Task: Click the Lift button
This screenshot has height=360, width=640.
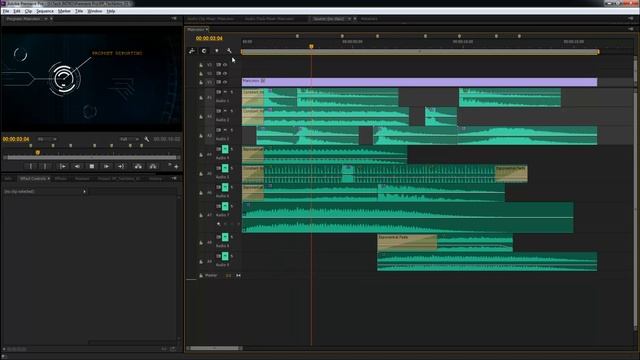Action: (138, 166)
